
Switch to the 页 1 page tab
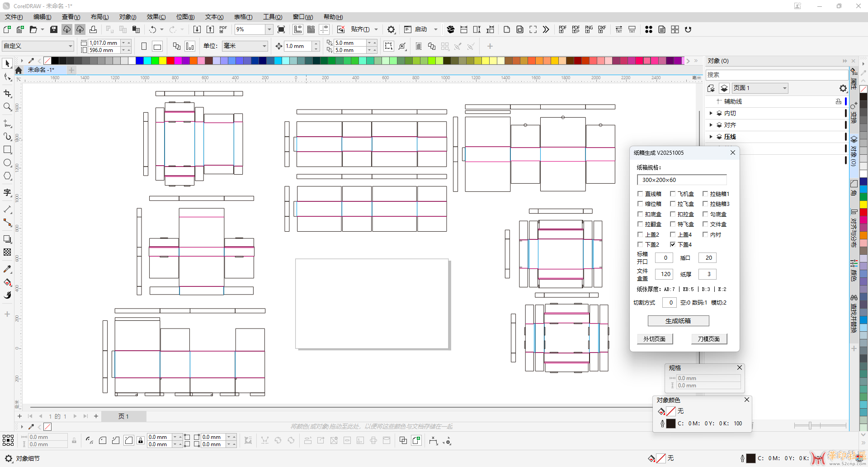click(123, 416)
